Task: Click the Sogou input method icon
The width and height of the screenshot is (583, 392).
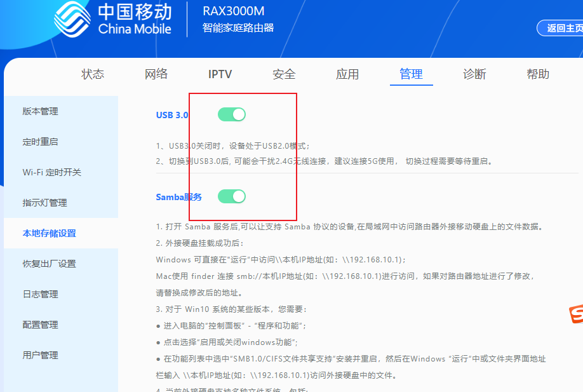Action: point(576,314)
